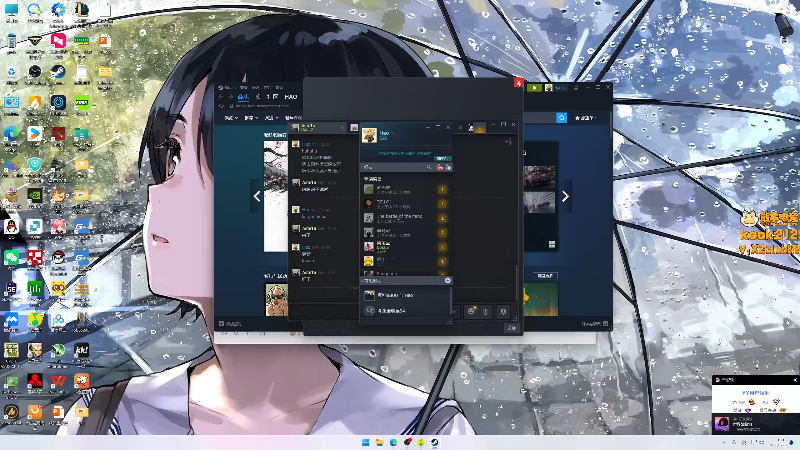Open the HAO profile tab in Steam
Screen dimensions: 800x450
click(291, 96)
